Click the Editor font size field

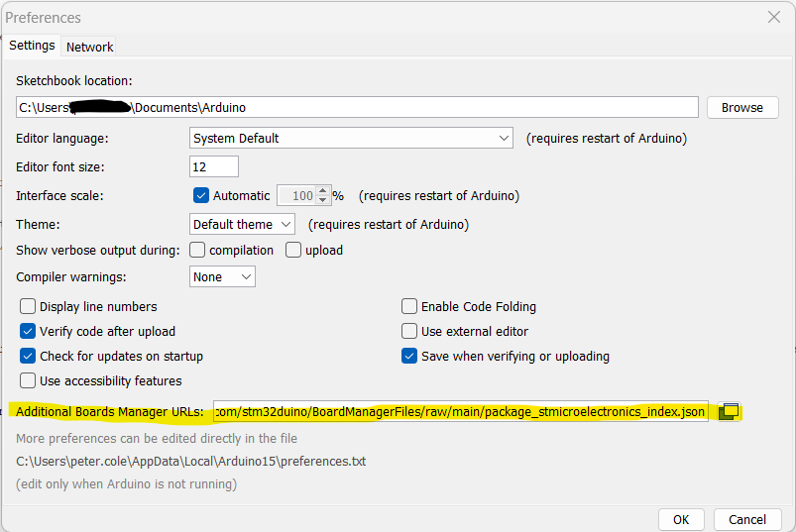click(x=213, y=166)
